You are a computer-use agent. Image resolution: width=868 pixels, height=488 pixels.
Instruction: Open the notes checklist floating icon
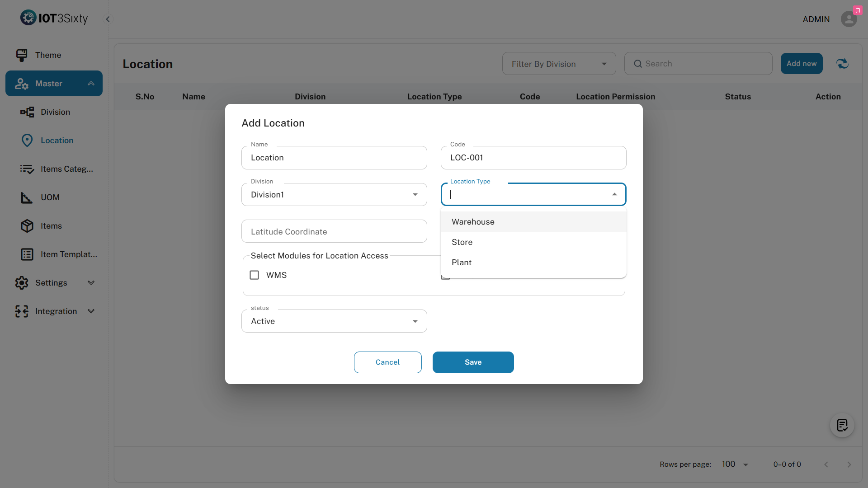pos(842,425)
